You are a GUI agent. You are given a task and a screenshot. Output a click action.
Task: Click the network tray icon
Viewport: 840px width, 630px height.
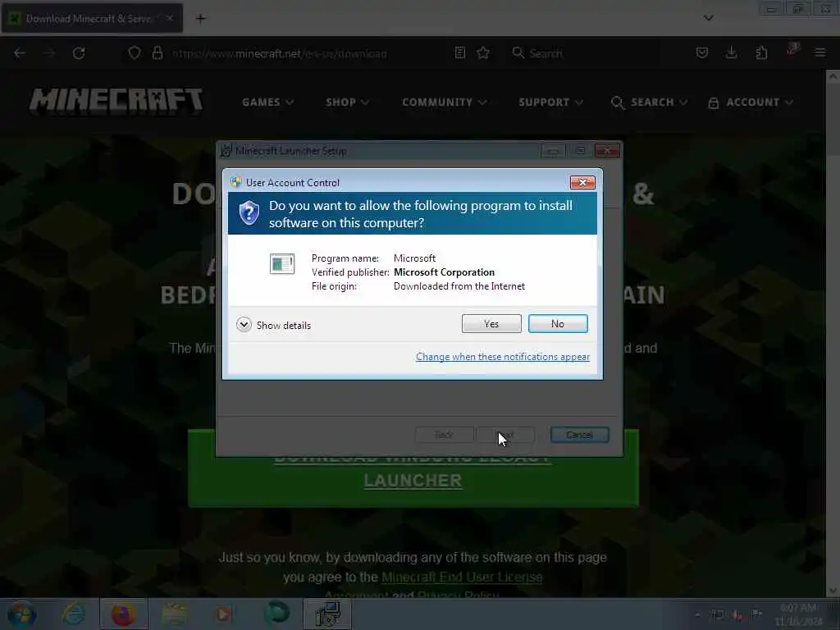click(717, 615)
